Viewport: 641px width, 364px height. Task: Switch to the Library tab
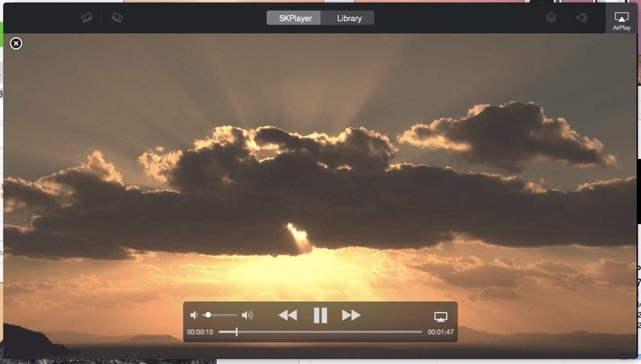[349, 18]
